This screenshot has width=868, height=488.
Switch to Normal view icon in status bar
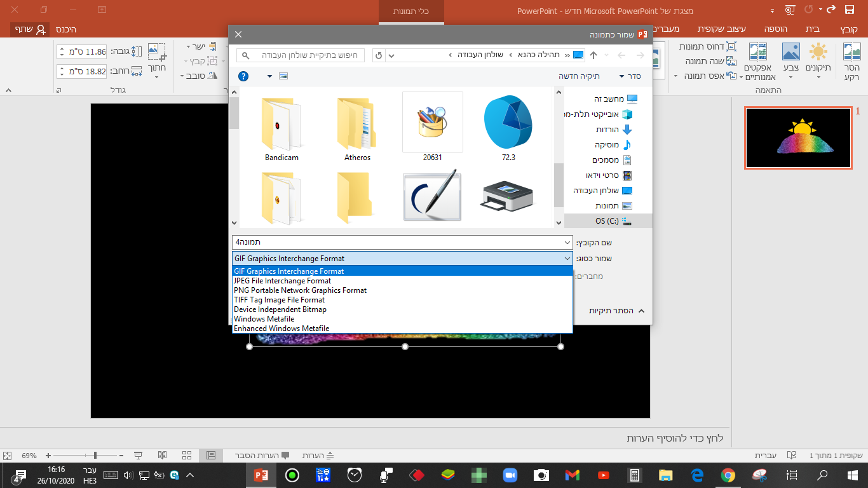coord(212,456)
